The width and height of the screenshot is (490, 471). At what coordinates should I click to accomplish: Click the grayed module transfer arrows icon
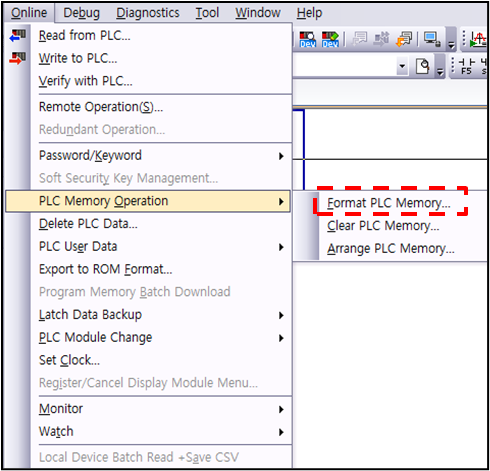click(x=382, y=39)
